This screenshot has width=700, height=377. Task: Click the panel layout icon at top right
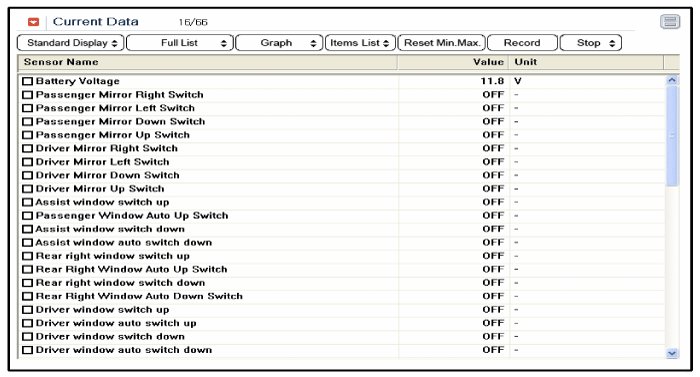[x=670, y=21]
